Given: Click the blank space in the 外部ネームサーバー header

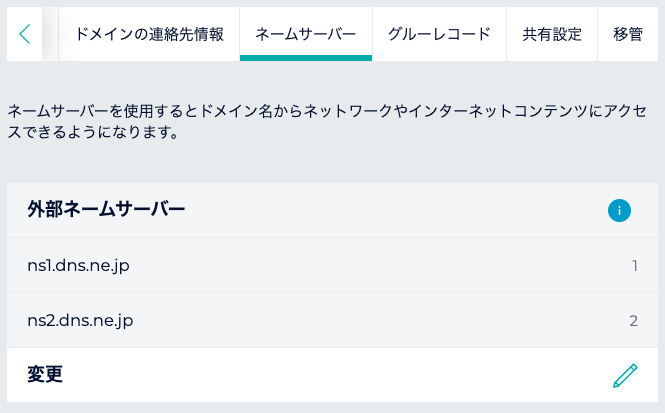Looking at the screenshot, I should (x=400, y=210).
